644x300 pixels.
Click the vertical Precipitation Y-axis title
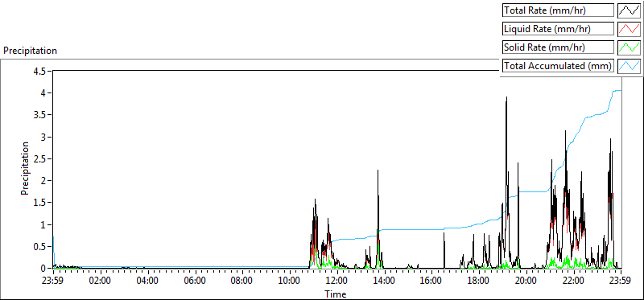[x=25, y=168]
